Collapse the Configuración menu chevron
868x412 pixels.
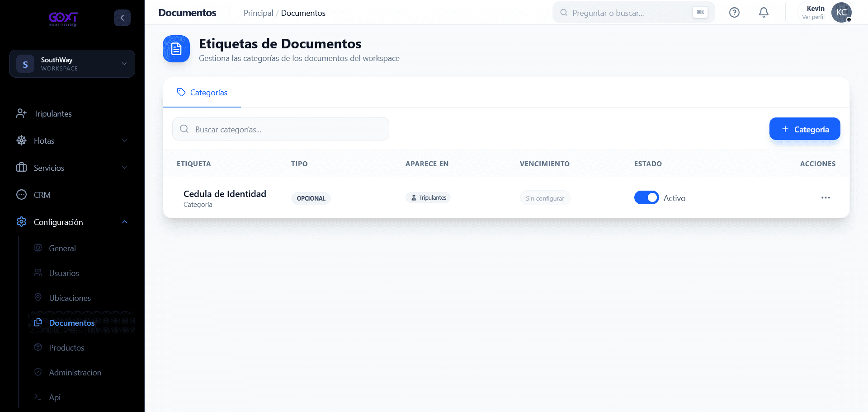point(124,222)
